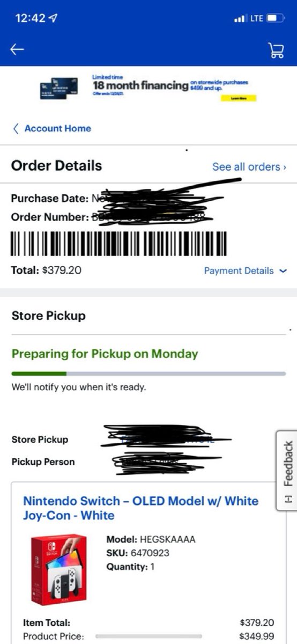This screenshot has height=644, width=297.
Task: Tap the location arrow status icon
Action: point(53,18)
